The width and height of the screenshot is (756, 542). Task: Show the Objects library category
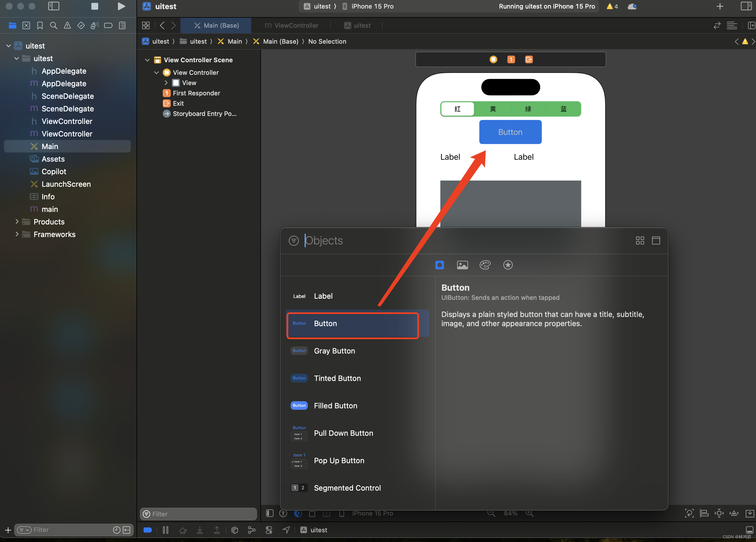click(440, 265)
